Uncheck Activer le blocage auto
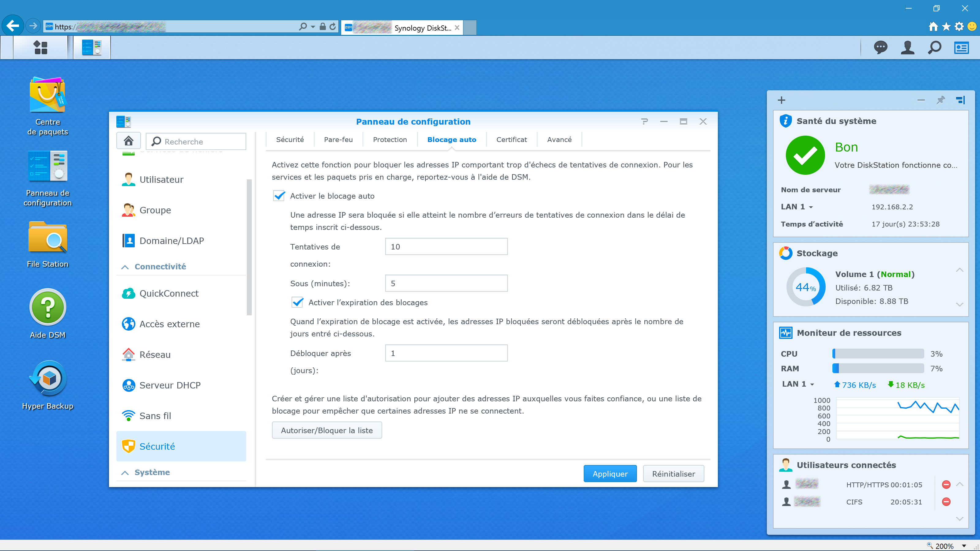Viewport: 980px width, 551px height. [279, 196]
